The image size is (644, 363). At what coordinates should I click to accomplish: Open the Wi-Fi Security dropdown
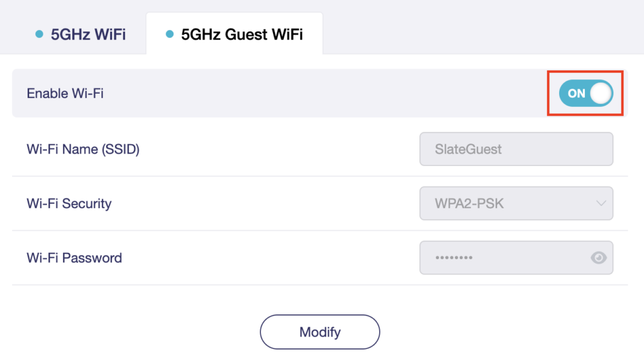(516, 203)
